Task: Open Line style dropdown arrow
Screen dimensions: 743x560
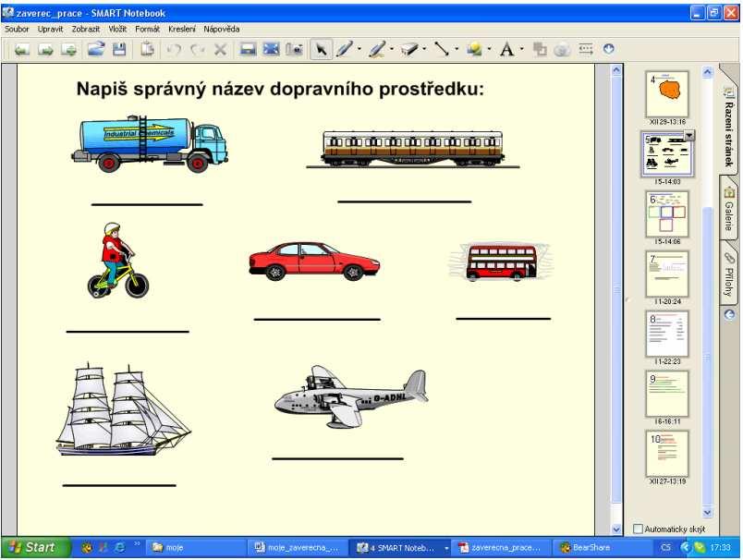Action: (x=457, y=49)
